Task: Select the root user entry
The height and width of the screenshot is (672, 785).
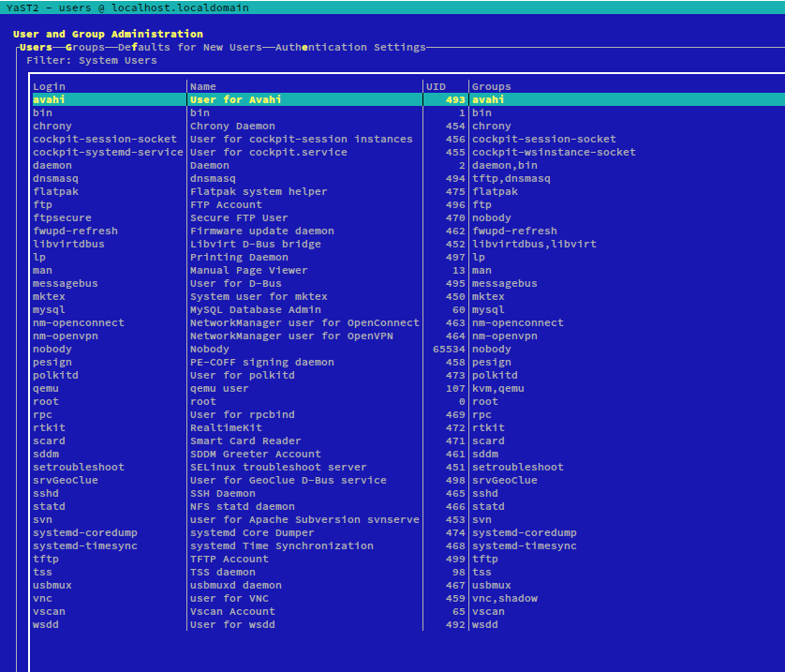Action: coord(46,401)
